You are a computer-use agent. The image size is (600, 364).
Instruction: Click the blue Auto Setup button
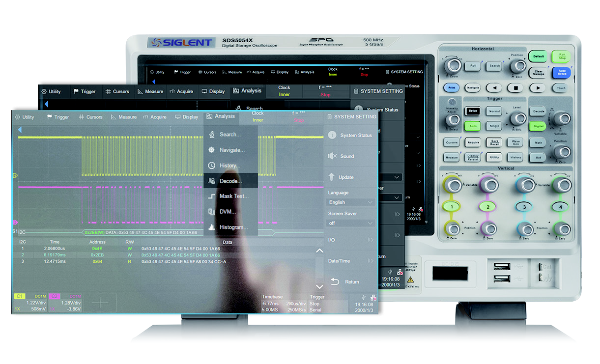coord(562,73)
